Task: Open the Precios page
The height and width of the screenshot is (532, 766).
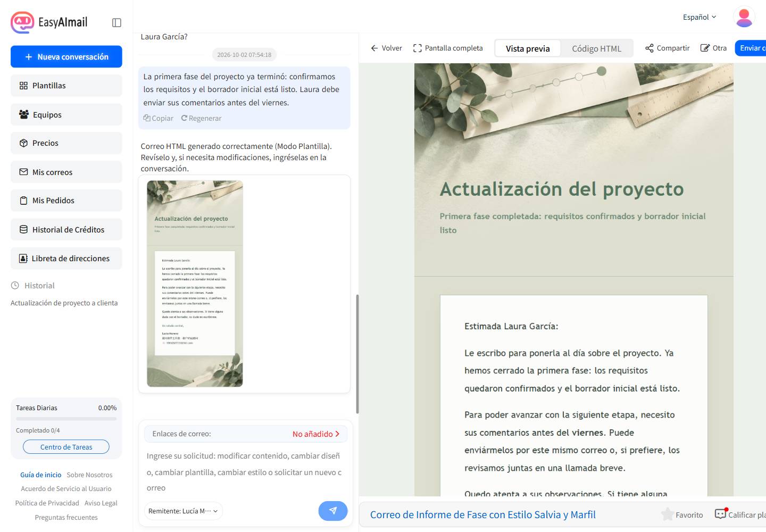Action: (66, 143)
